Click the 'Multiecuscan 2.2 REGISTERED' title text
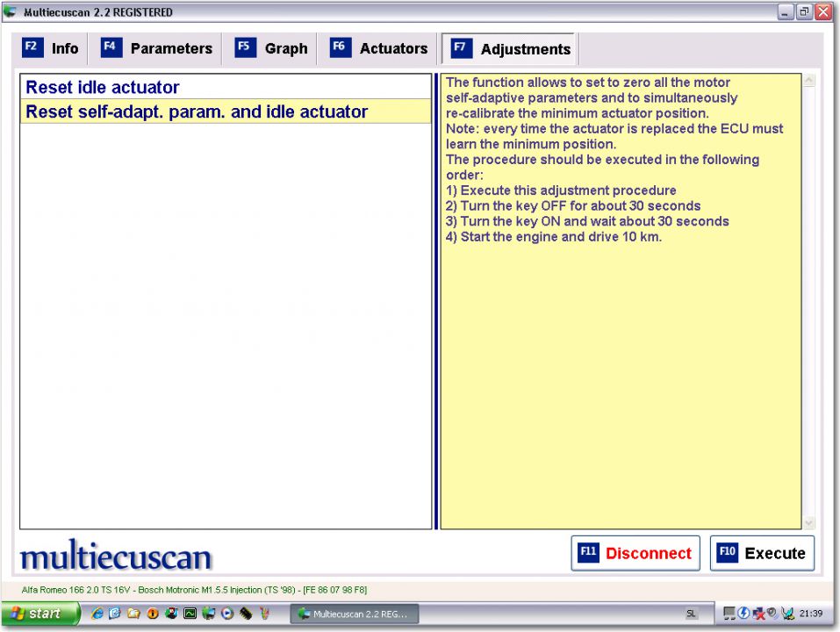Viewport: 840px width, 632px height. click(x=98, y=12)
